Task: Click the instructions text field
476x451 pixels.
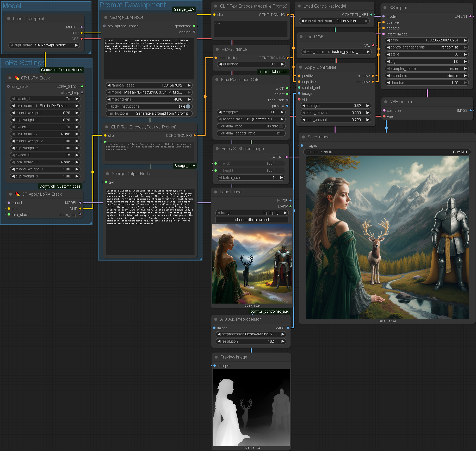Action: coord(149,113)
